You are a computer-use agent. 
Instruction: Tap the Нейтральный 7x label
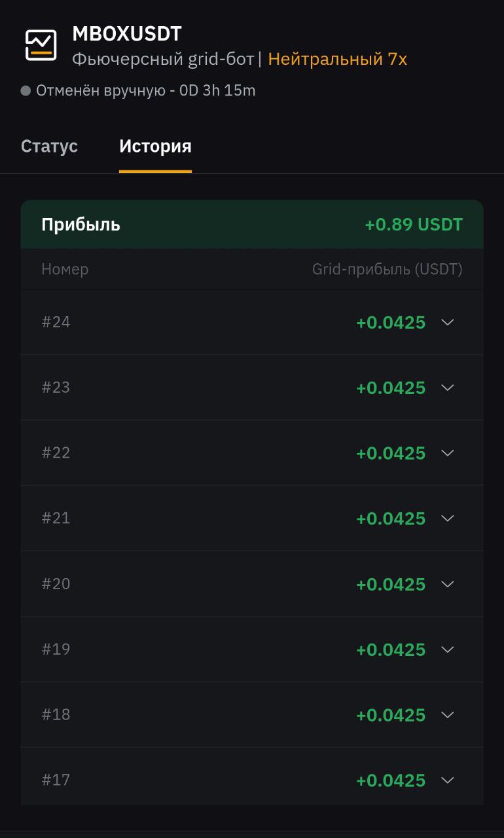[x=337, y=59]
